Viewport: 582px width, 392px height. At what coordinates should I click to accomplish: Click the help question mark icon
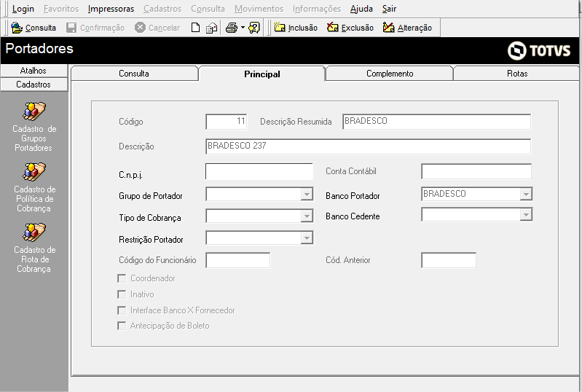pyautogui.click(x=254, y=28)
